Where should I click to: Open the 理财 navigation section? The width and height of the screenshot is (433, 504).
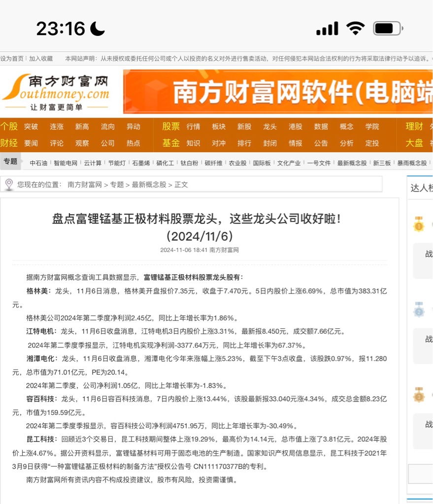click(414, 126)
